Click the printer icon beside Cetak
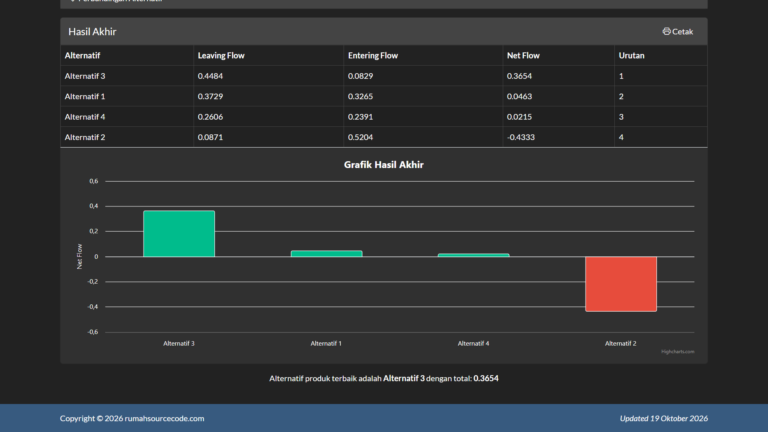768x432 pixels. coord(666,31)
